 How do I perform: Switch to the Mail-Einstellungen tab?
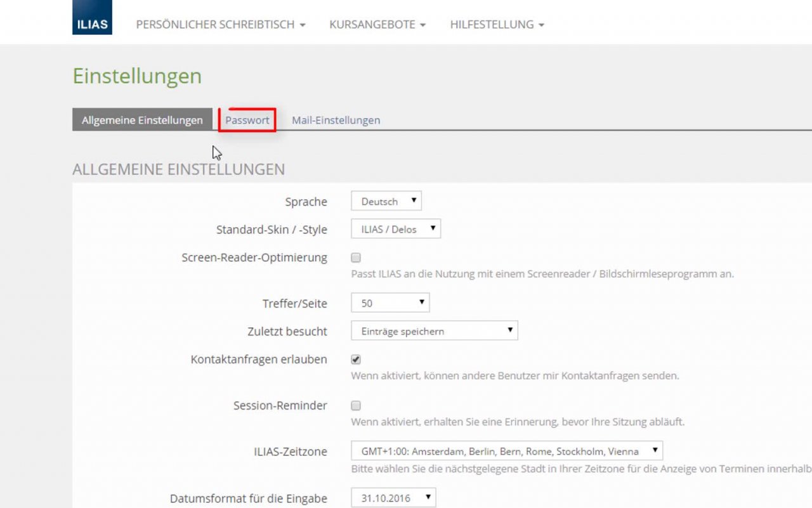click(336, 120)
